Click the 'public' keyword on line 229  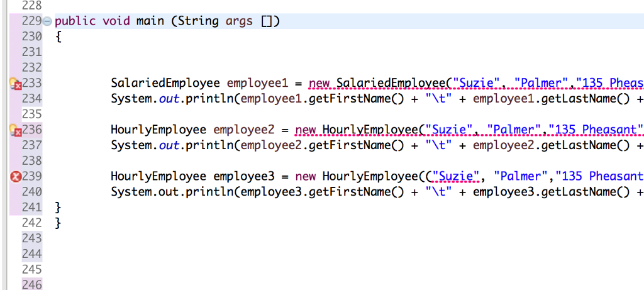[x=75, y=21]
